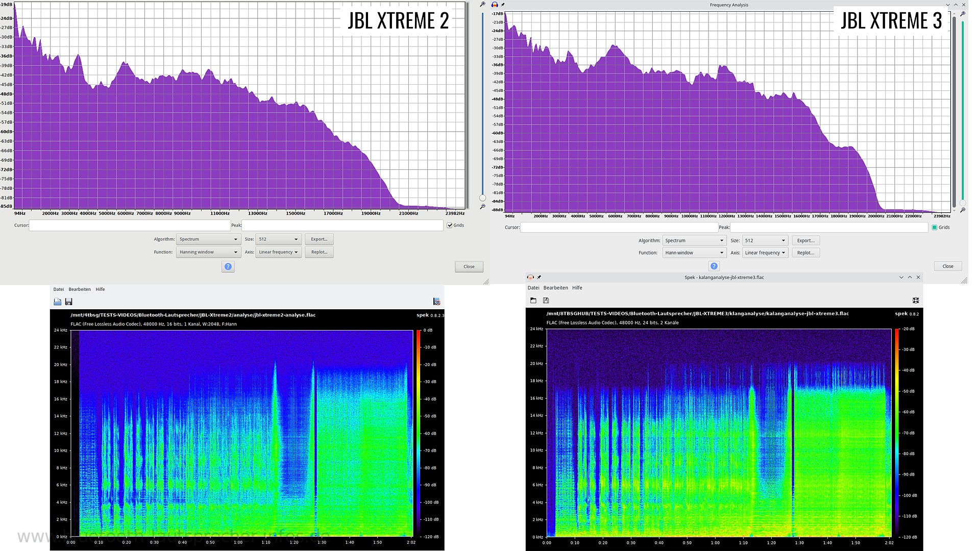The height and width of the screenshot is (551, 980).
Task: Click zoom-out magnifier at bottom right of Xtreme 3 graph
Action: (x=963, y=210)
